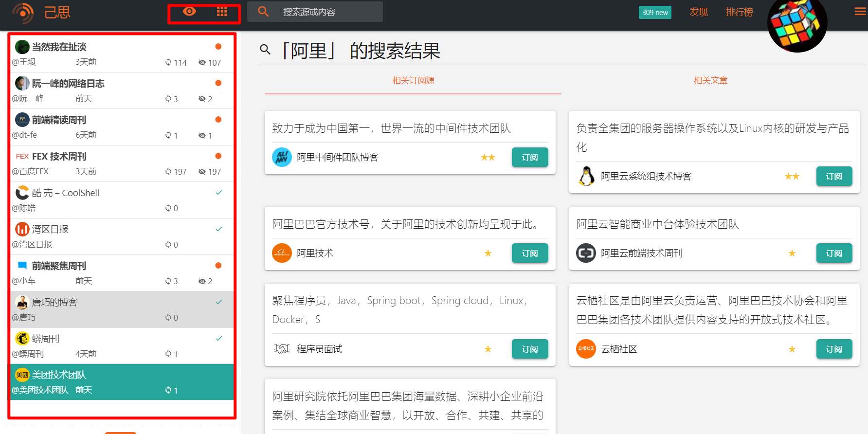
Task: Click the CoolShell C logo icon
Action: pos(22,193)
